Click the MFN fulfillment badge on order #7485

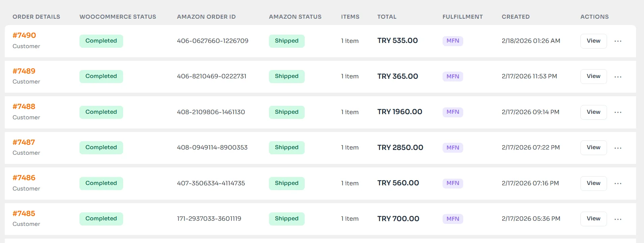[453, 219]
